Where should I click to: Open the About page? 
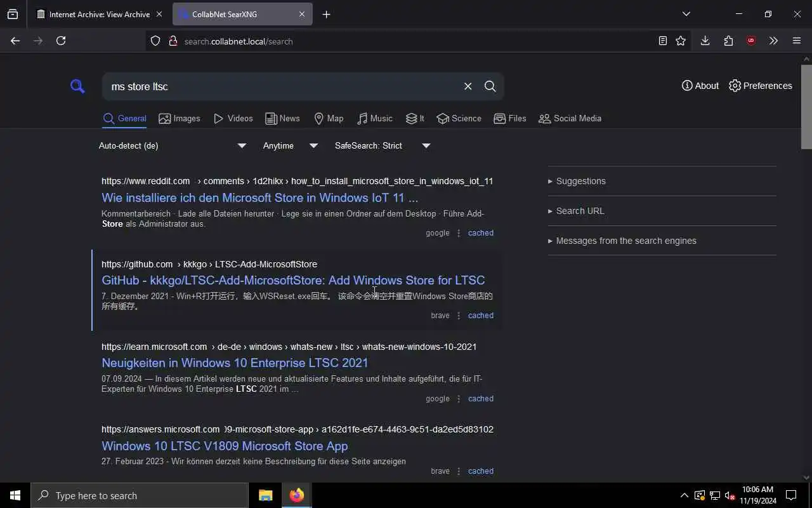tap(700, 86)
